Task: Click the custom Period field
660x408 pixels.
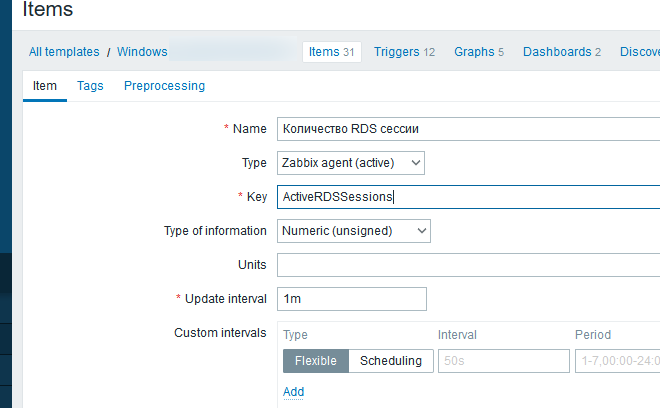Action: (617, 361)
